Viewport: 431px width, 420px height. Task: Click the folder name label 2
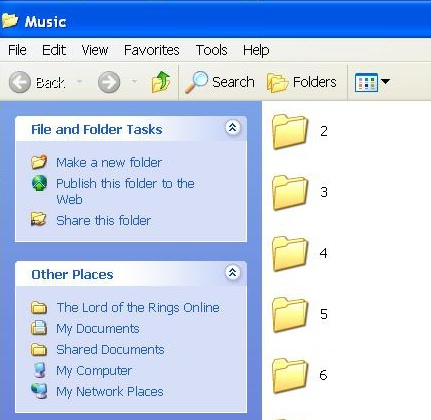pos(324,131)
